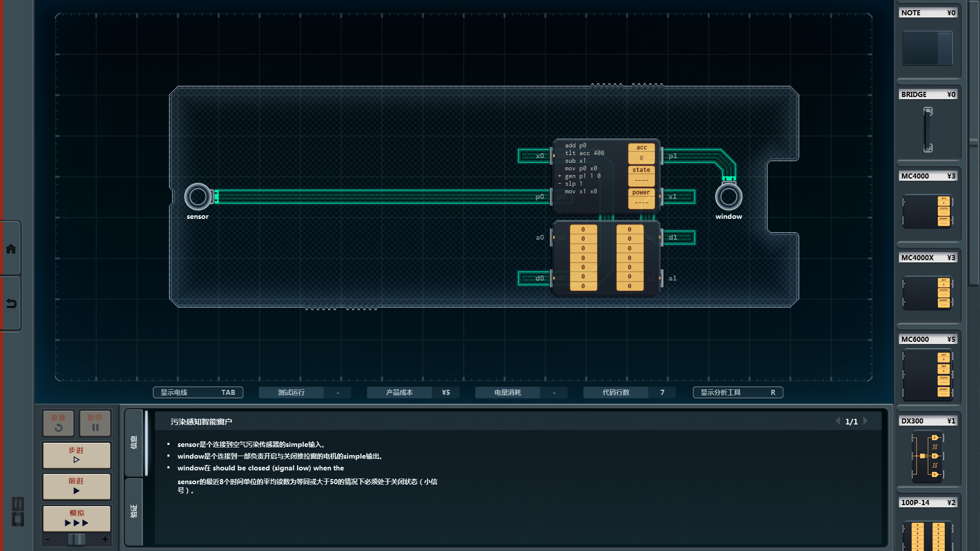Increase simulation speed with plus
The image size is (980, 551).
tap(105, 539)
